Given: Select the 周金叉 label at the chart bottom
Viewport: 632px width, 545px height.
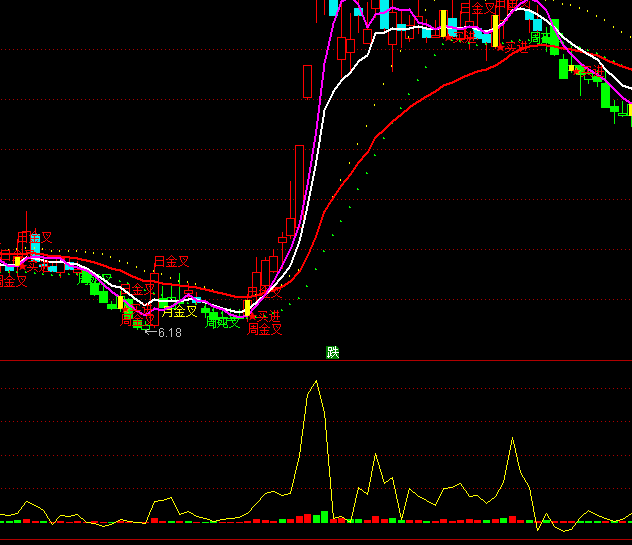Looking at the screenshot, I should (x=265, y=329).
